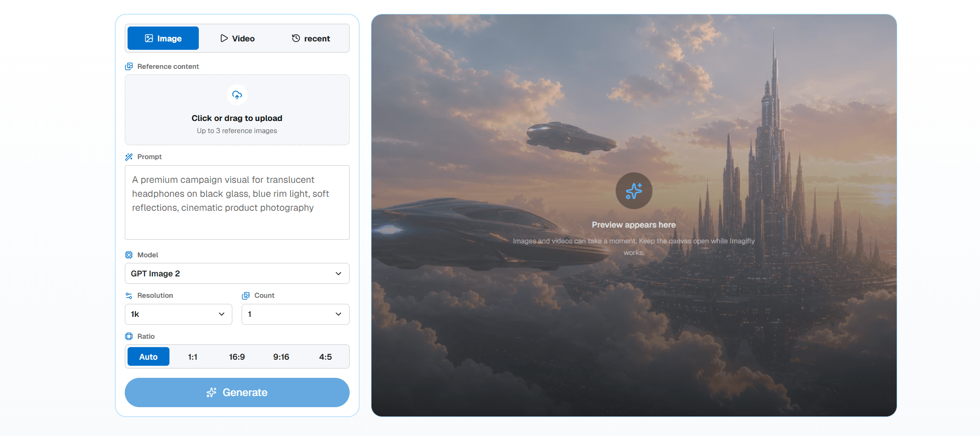
Task: Select the Auto ratio option
Action: click(149, 356)
